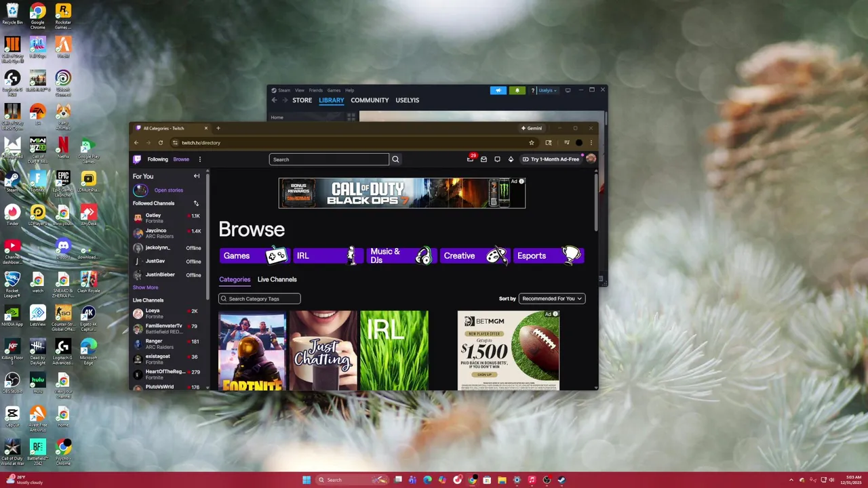Open the Steam icon on the taskbar
The image size is (868, 488).
click(561, 480)
